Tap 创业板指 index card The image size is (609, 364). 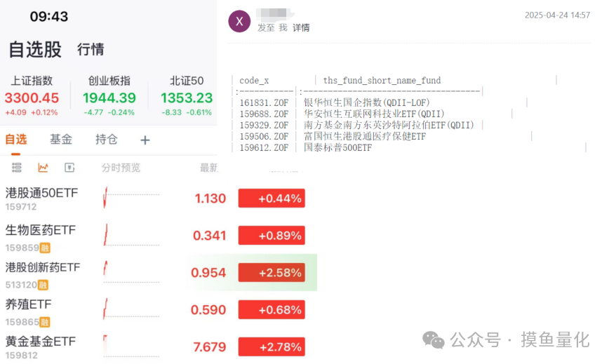click(x=109, y=96)
